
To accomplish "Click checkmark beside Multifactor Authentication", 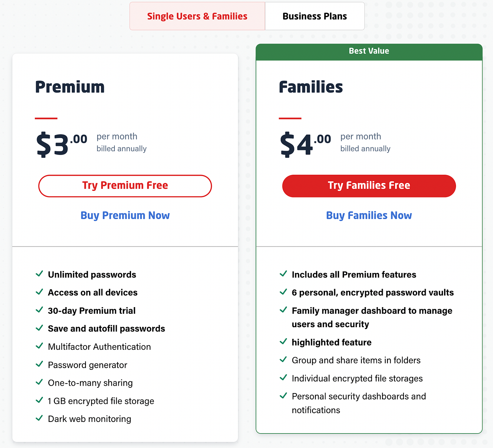I will pos(39,346).
